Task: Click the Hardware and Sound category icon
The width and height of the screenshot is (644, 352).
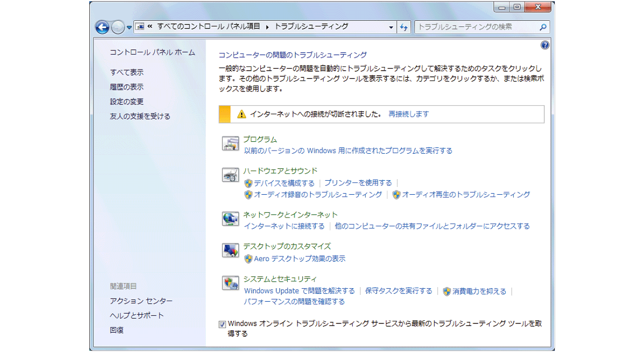Action: [x=230, y=175]
